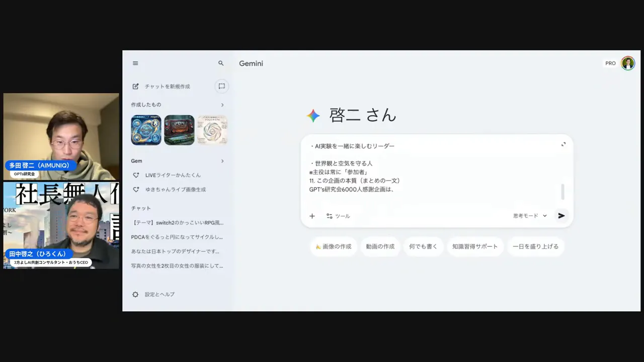Click the search icon in the sidebar
The width and height of the screenshot is (644, 362).
click(x=220, y=63)
